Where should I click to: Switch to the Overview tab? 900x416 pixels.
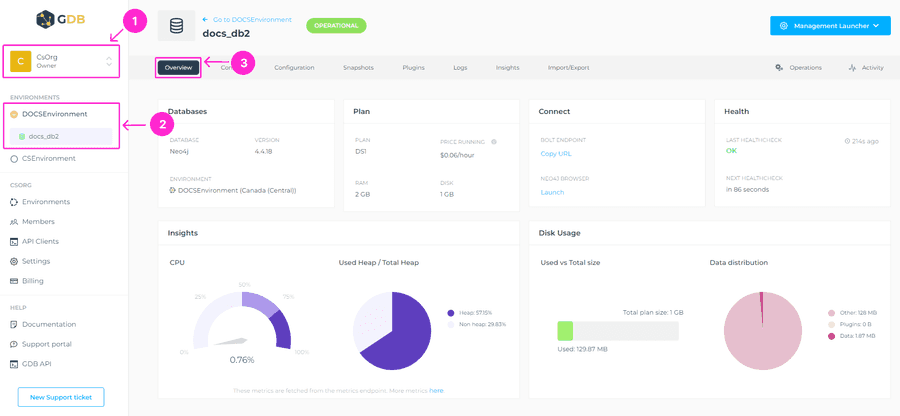point(179,68)
